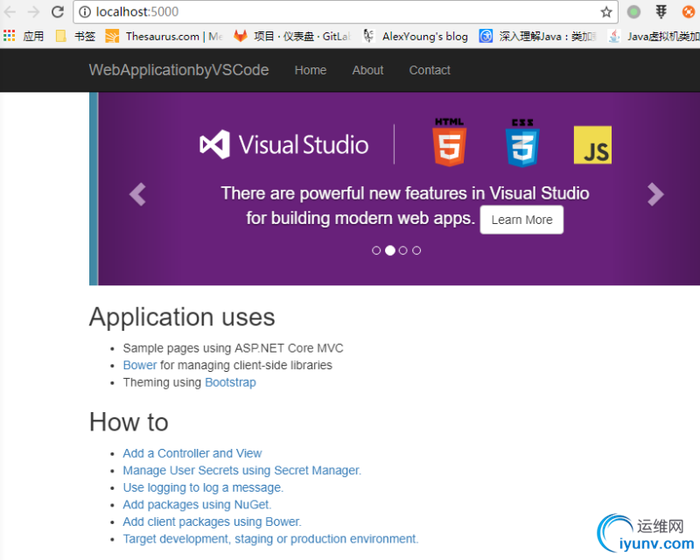
Task: Open the 深入理解Java bookmark
Action: pyautogui.click(x=538, y=36)
